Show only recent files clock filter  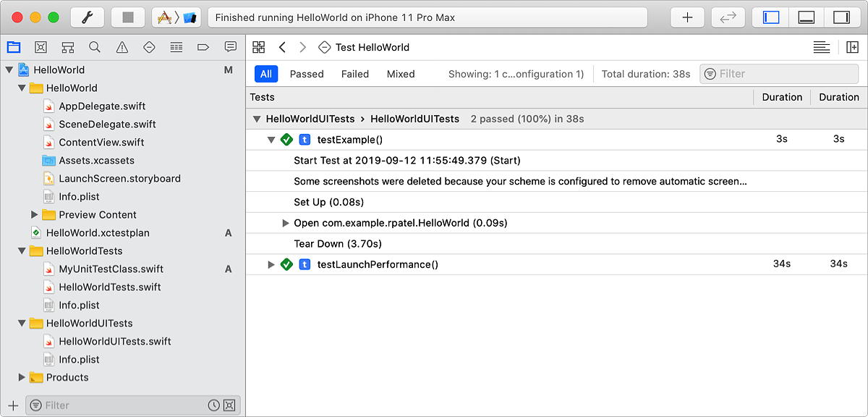click(x=214, y=405)
